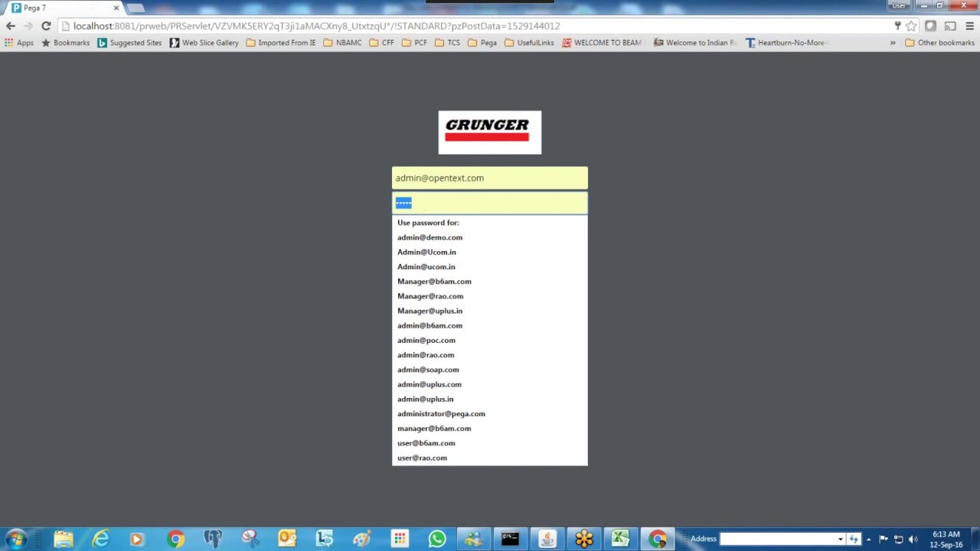This screenshot has width=980, height=551.
Task: Open the Command Prompt taskbar icon
Action: [x=511, y=539]
